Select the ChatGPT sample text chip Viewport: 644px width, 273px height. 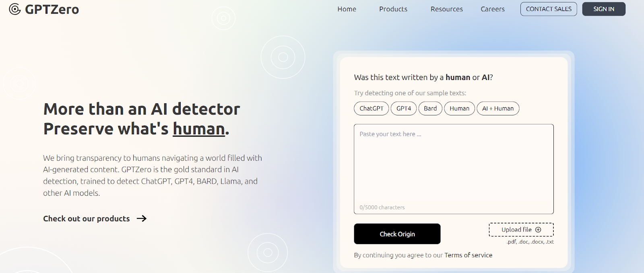(x=372, y=109)
